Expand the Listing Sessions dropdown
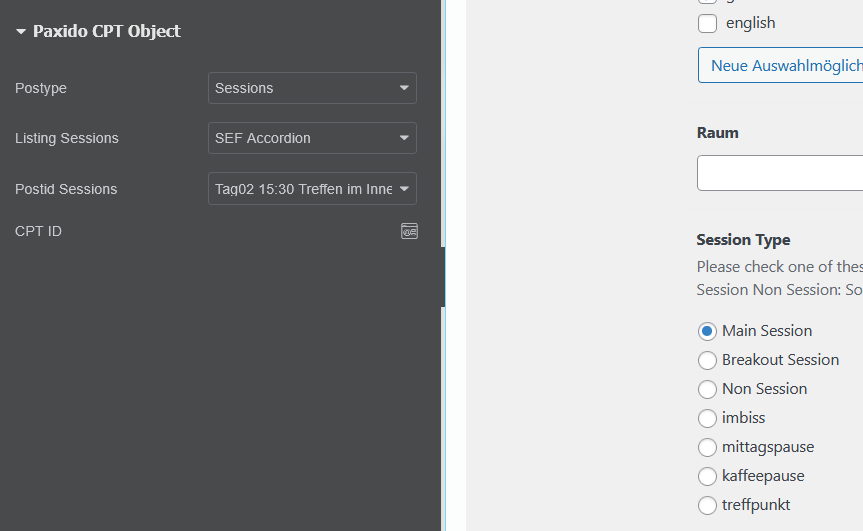 [x=312, y=138]
